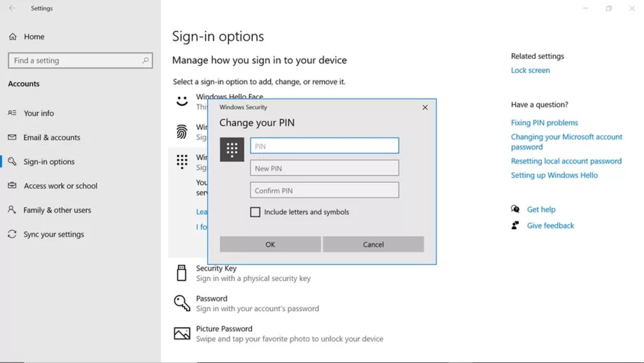Click the Security Key USB icon
The height and width of the screenshot is (363, 644).
181,273
